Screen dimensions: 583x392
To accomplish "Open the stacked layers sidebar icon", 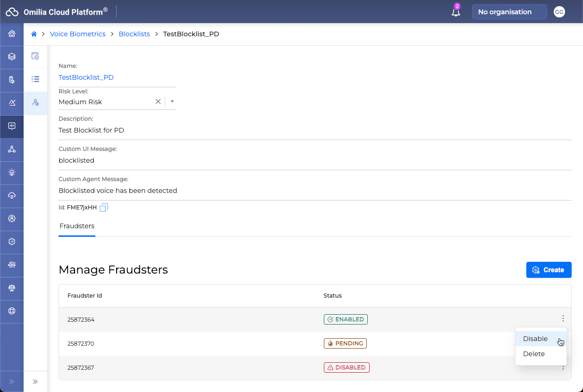I will (12, 57).
